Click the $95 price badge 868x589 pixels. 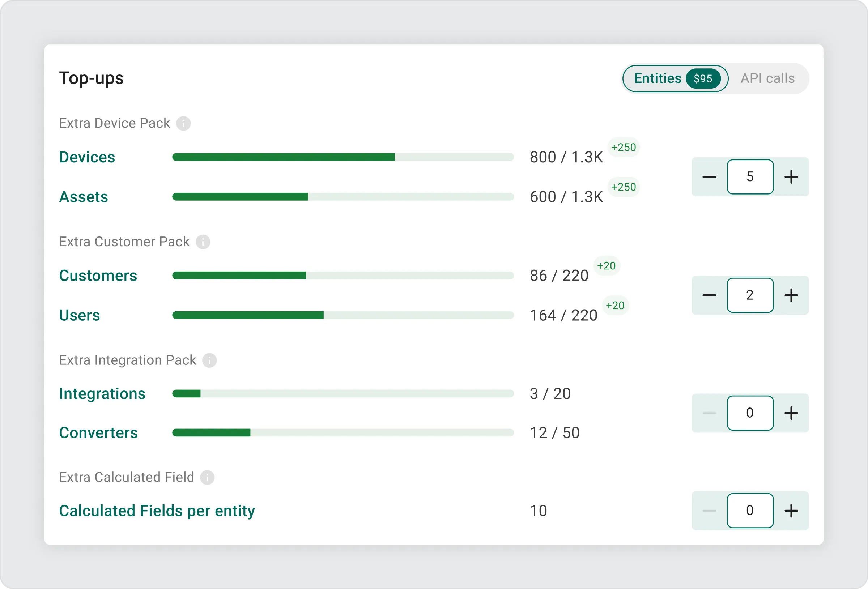tap(703, 78)
